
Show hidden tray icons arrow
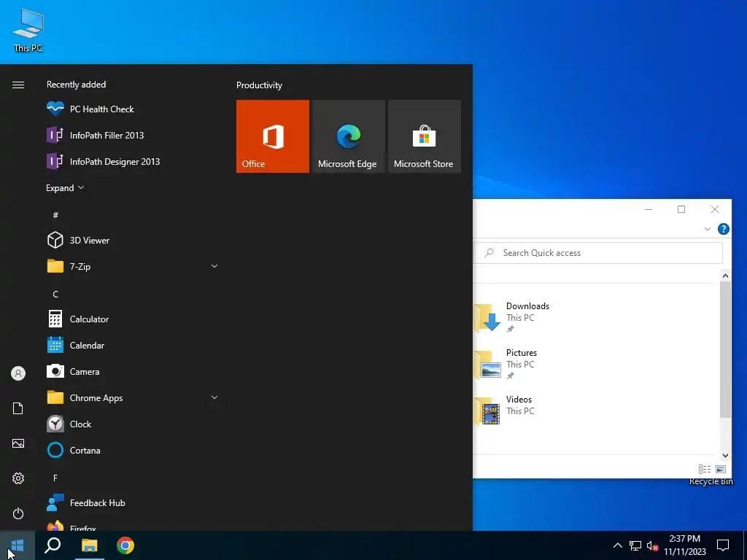617,545
